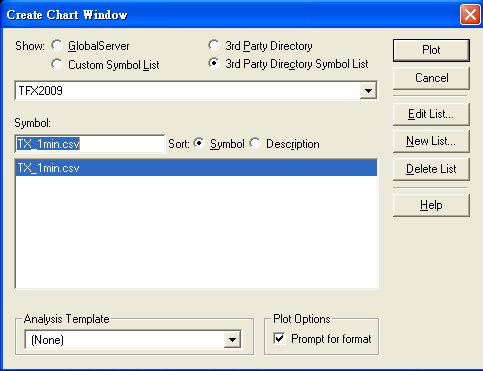Select the GlobalServer radio button
The image size is (483, 371).
click(57, 45)
